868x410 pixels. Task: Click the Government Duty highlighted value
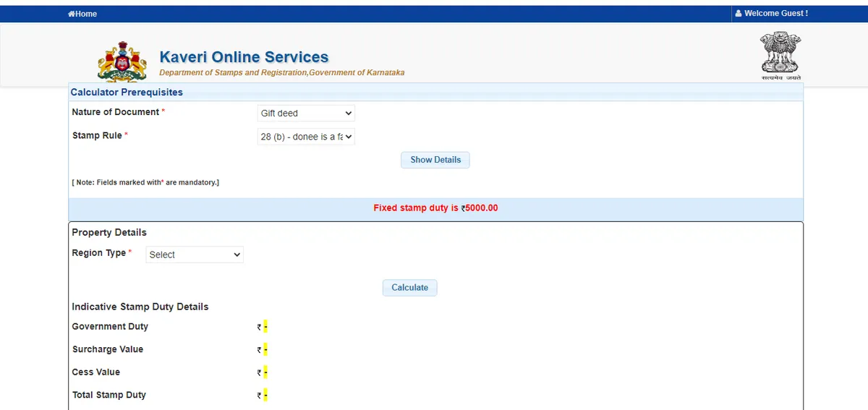click(x=265, y=327)
